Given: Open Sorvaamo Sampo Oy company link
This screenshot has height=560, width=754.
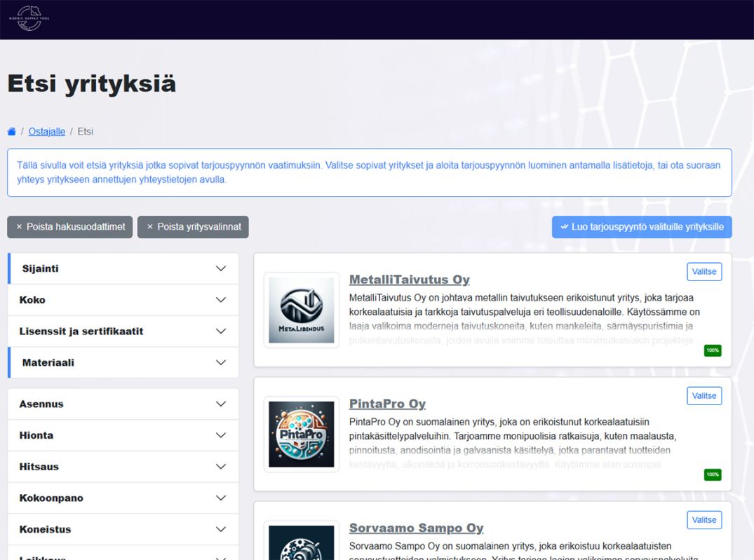Looking at the screenshot, I should pyautogui.click(x=417, y=528).
